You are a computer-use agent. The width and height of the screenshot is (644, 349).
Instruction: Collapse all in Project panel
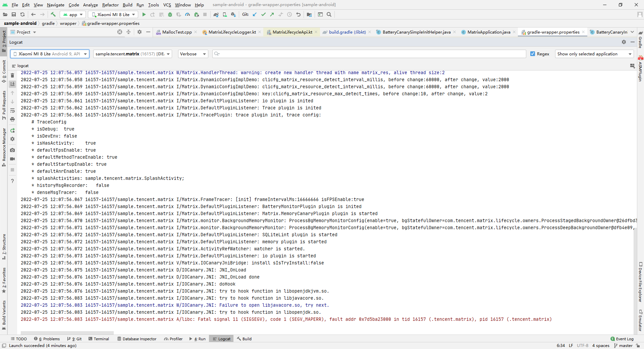pos(128,32)
